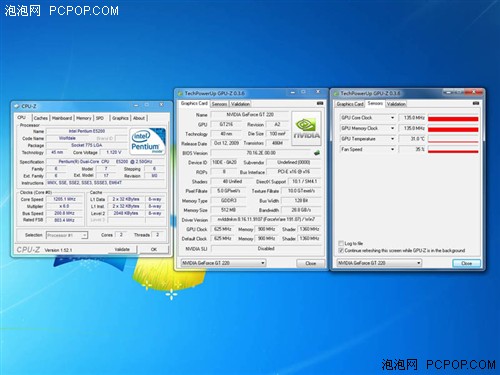Click the camera screenshot icon in GPU-Z Graphics Card window
The height and width of the screenshot is (375, 500).
(320, 103)
